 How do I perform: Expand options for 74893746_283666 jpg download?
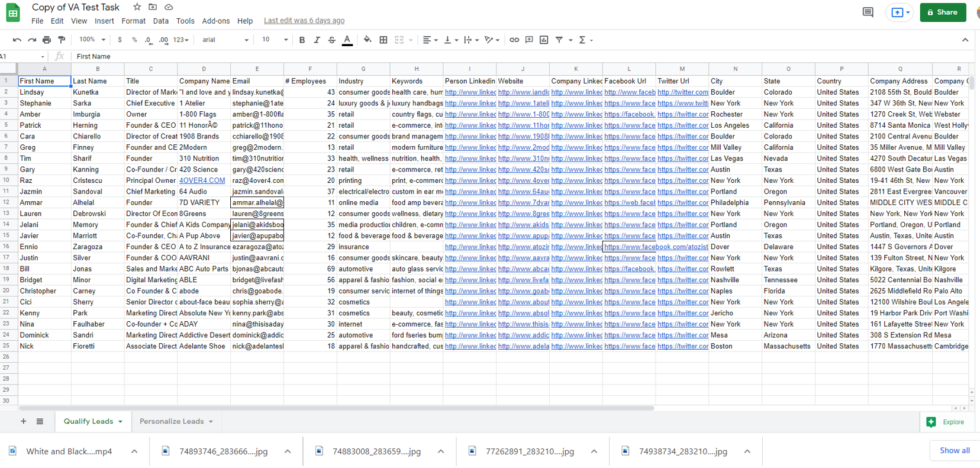click(x=288, y=451)
